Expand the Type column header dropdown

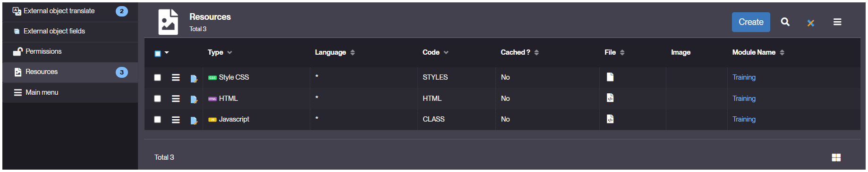click(x=230, y=53)
